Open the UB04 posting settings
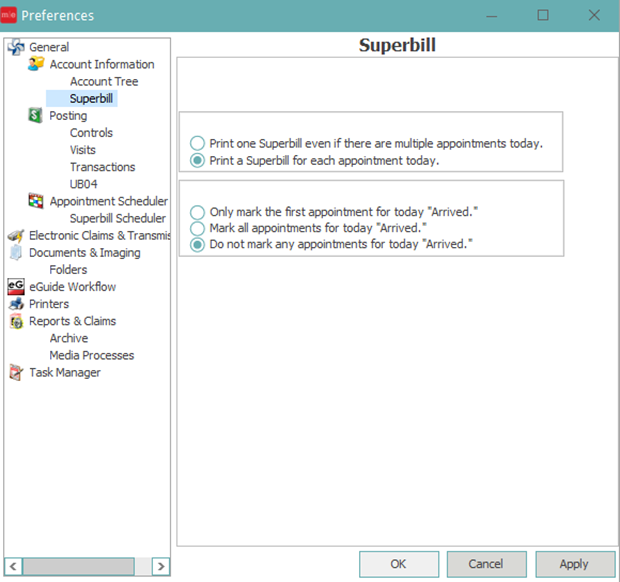 [x=85, y=184]
